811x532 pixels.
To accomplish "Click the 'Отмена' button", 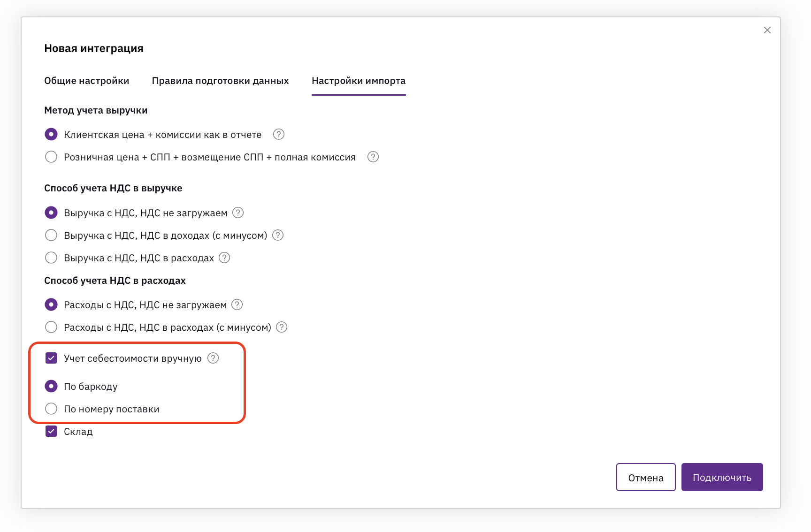I will click(x=645, y=478).
